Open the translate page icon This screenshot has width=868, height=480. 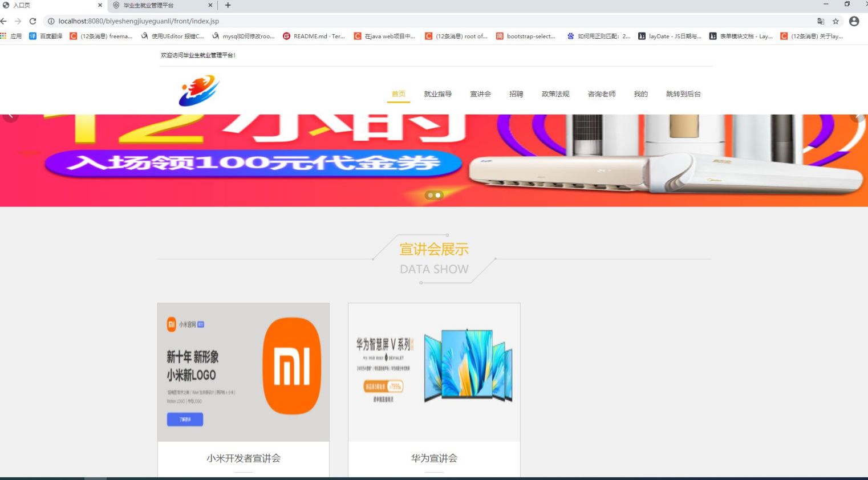click(821, 21)
